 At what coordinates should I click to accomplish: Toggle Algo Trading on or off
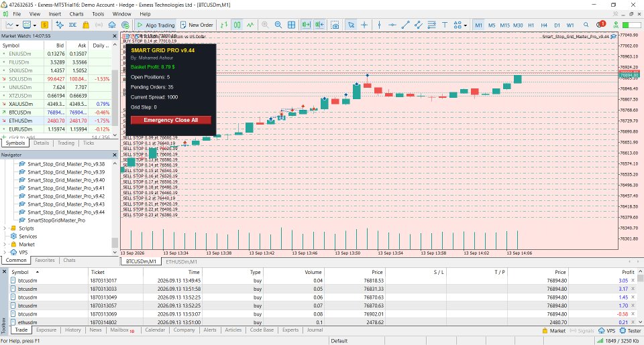coord(156,25)
